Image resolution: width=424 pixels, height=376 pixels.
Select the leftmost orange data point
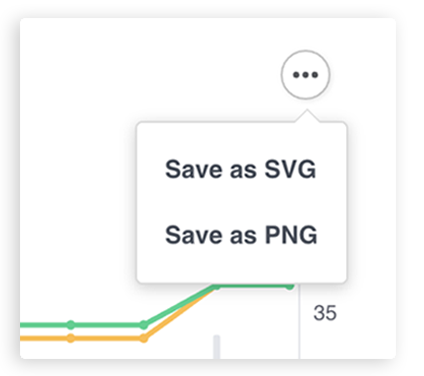[71, 338]
